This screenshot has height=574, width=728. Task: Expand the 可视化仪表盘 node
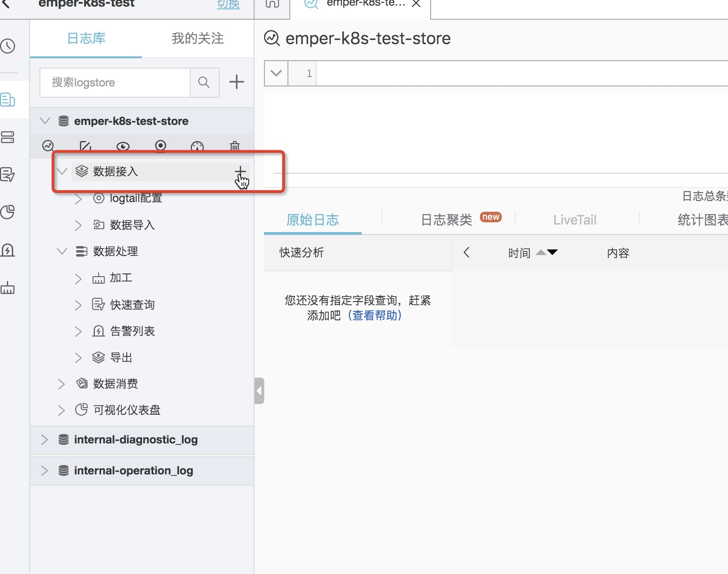click(x=61, y=411)
